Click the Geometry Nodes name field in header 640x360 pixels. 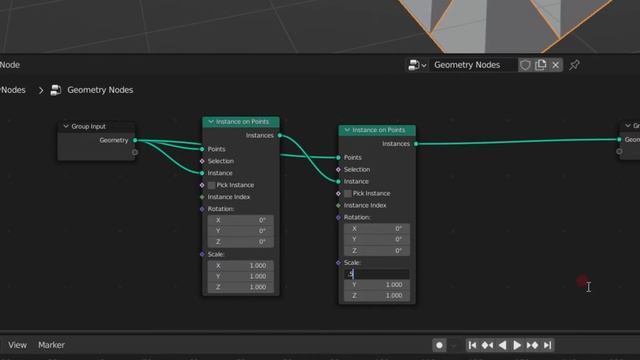pos(473,65)
